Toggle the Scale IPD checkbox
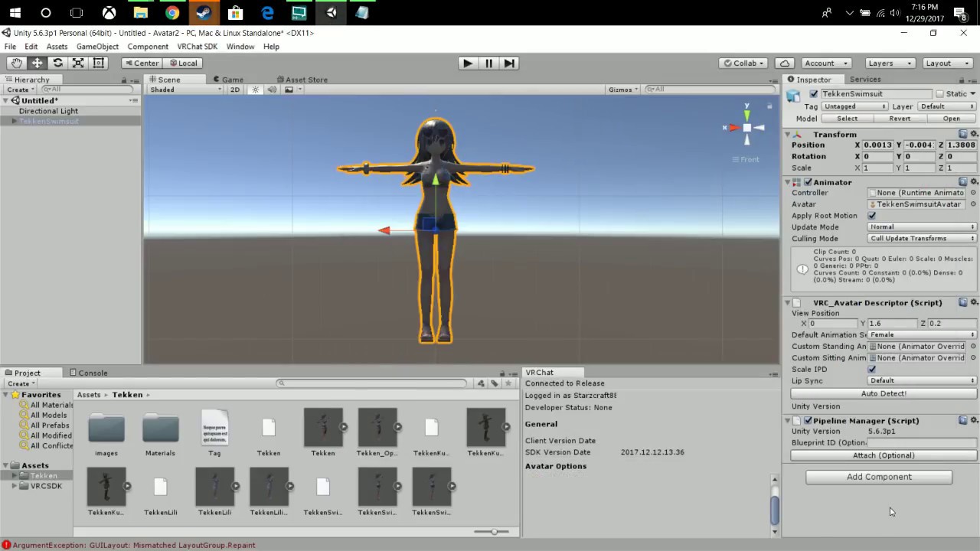 [872, 369]
